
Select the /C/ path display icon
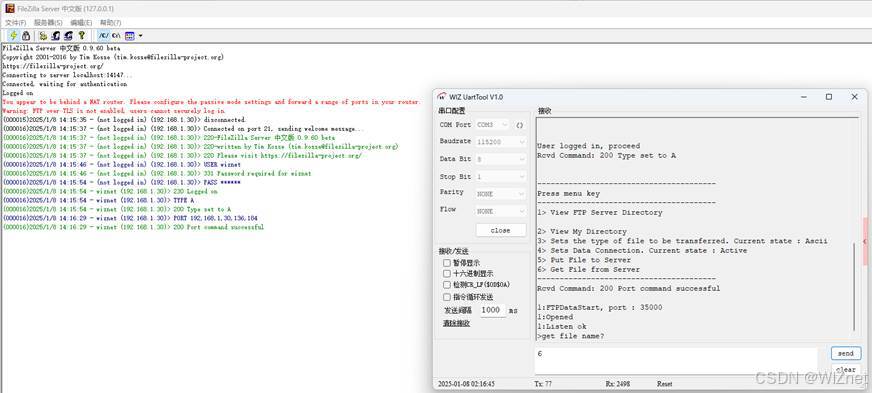[103, 36]
